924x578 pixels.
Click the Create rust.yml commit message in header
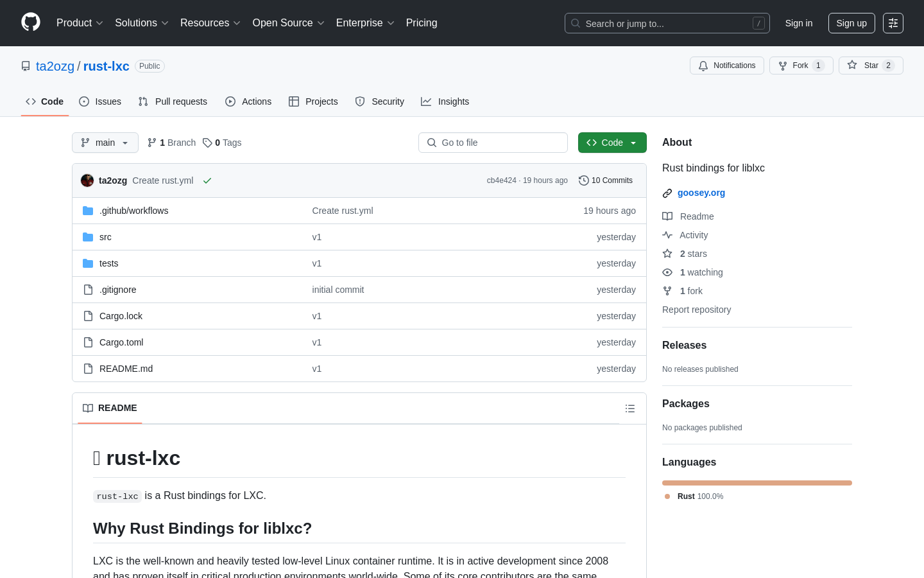[x=163, y=180]
